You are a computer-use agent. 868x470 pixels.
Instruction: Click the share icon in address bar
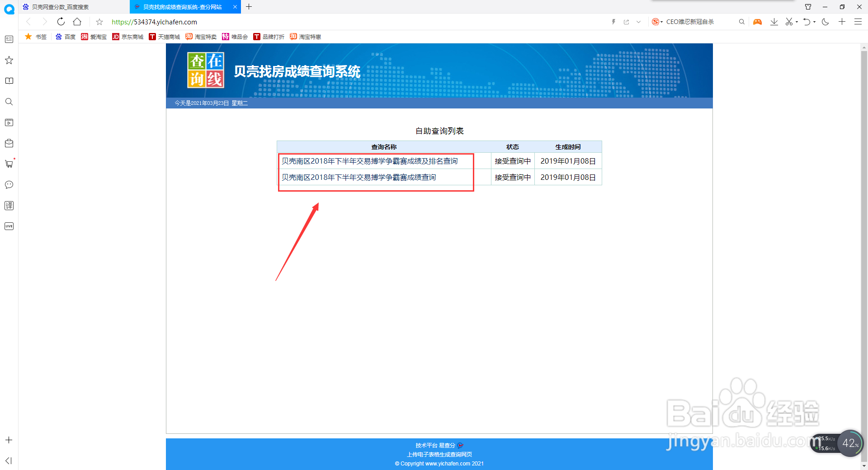click(626, 22)
